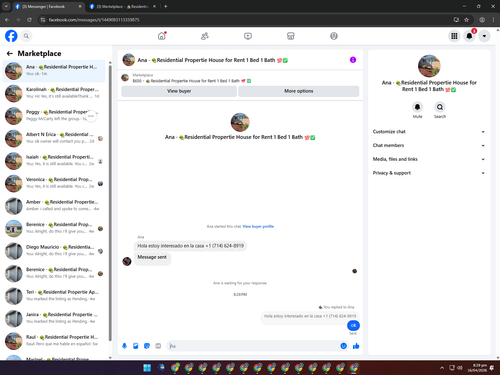500x375 pixels.
Task: Open the Diego Mauricio conversation
Action: 54,251
